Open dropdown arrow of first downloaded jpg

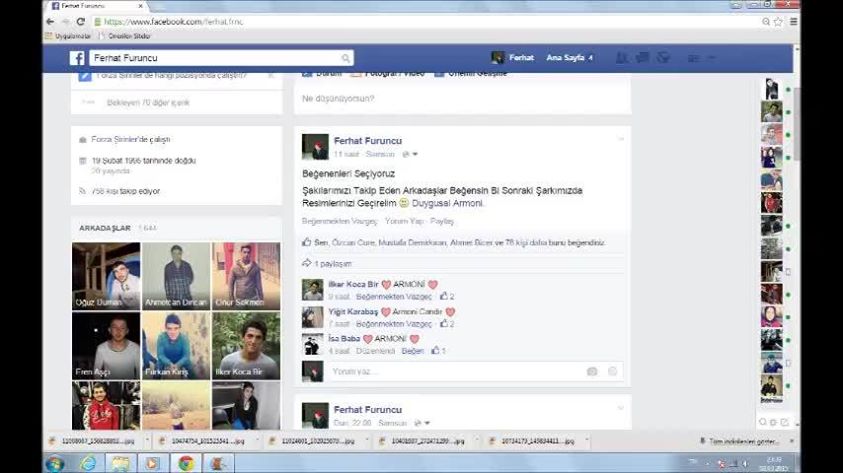pyautogui.click(x=147, y=441)
